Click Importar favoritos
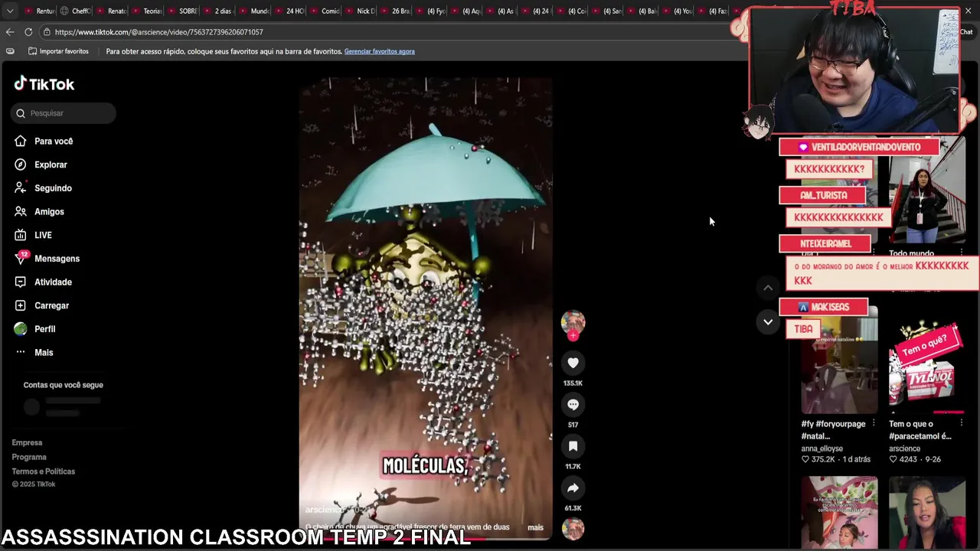Viewport: 980px width, 551px height. tap(58, 51)
